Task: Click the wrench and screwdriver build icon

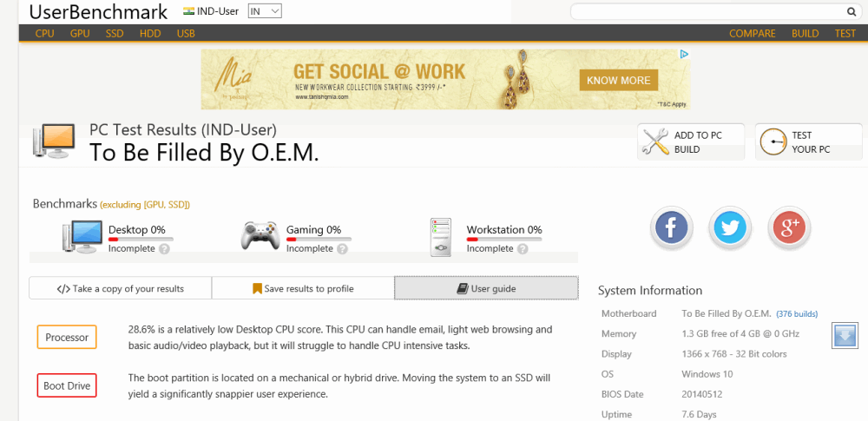Action: click(x=655, y=141)
